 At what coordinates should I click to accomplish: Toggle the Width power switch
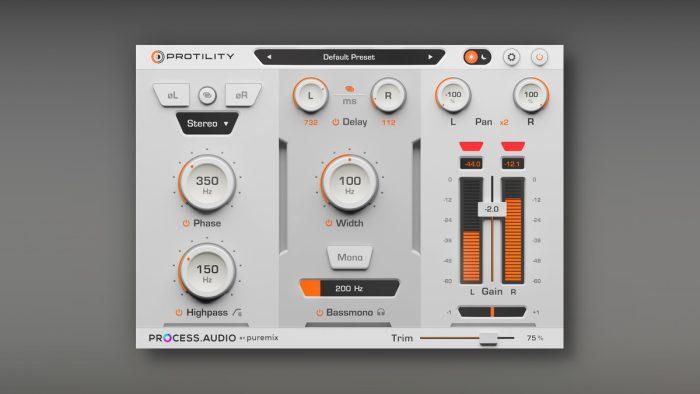point(329,223)
